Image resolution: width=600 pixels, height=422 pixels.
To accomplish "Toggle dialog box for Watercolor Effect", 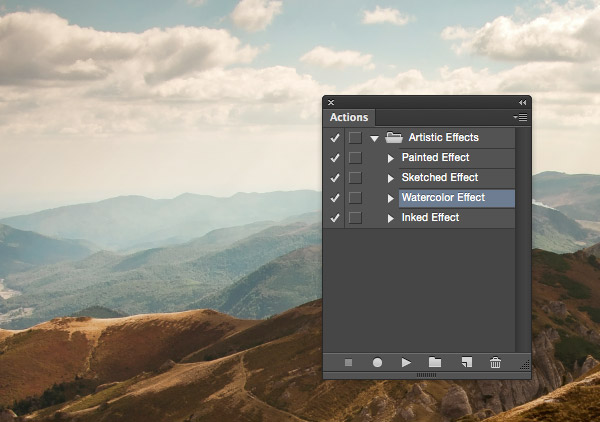I will pyautogui.click(x=355, y=198).
